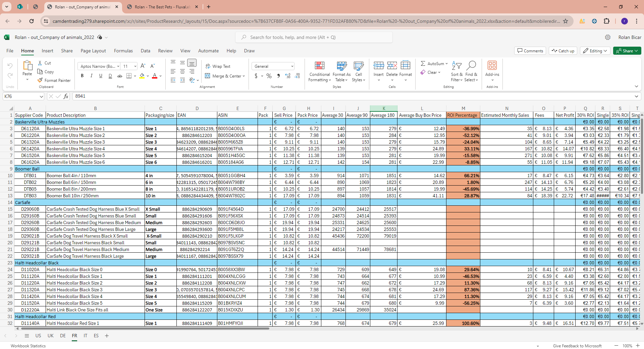Apply Bold formatting to the cell
The width and height of the screenshot is (644, 349).
(82, 76)
